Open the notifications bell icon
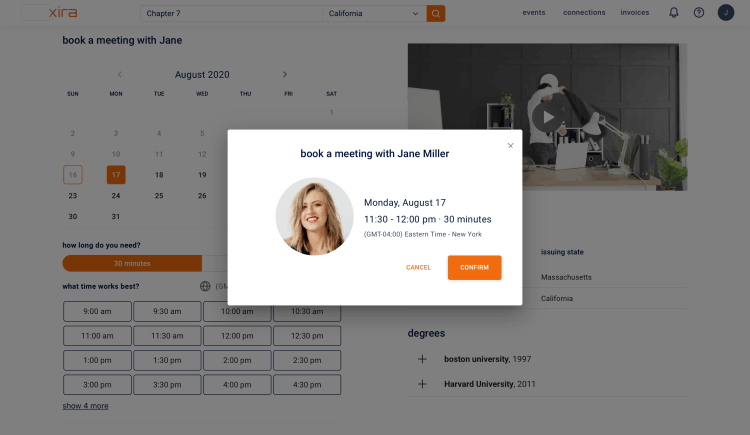The width and height of the screenshot is (750, 435). (x=674, y=13)
